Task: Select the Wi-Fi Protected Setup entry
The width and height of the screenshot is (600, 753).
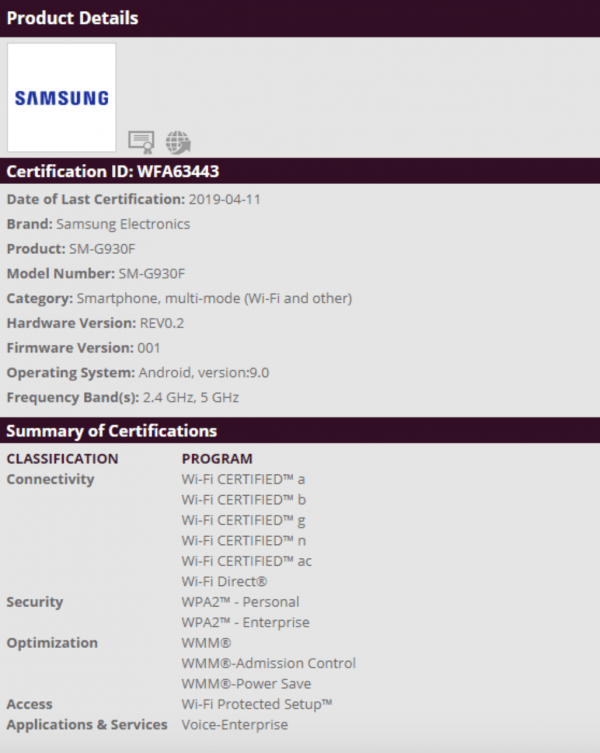Action: coord(257,704)
